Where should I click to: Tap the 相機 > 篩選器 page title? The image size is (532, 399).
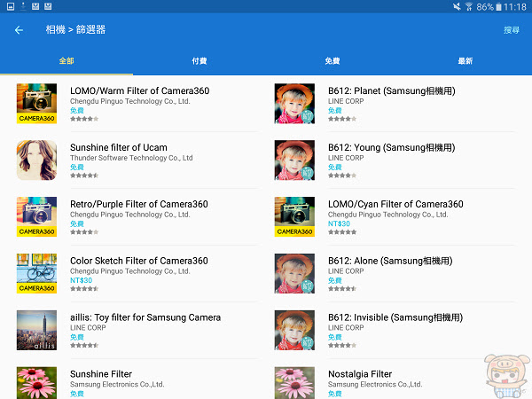point(75,29)
